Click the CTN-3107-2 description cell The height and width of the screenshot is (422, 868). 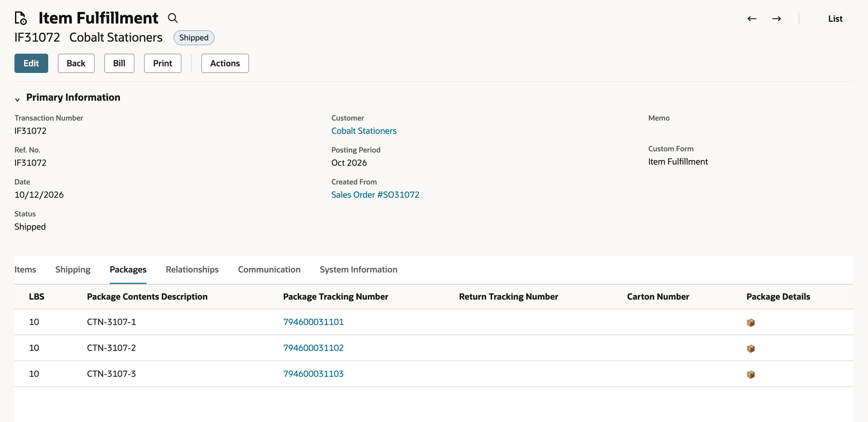click(x=111, y=348)
